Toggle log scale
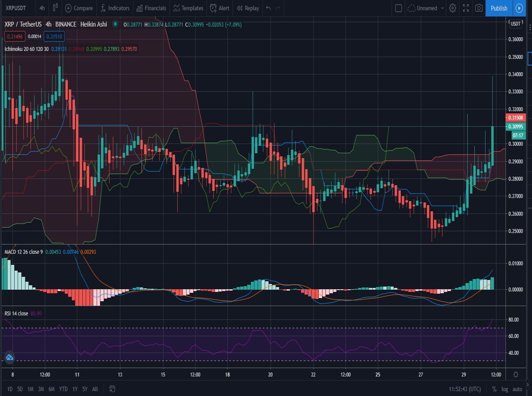This screenshot has width=532, height=396. pyautogui.click(x=505, y=389)
